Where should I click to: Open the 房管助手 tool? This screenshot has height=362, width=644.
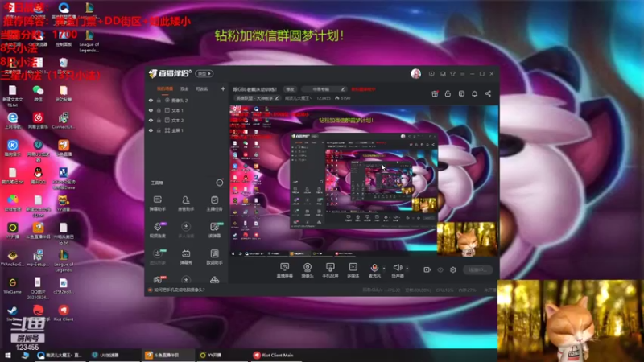point(186,204)
